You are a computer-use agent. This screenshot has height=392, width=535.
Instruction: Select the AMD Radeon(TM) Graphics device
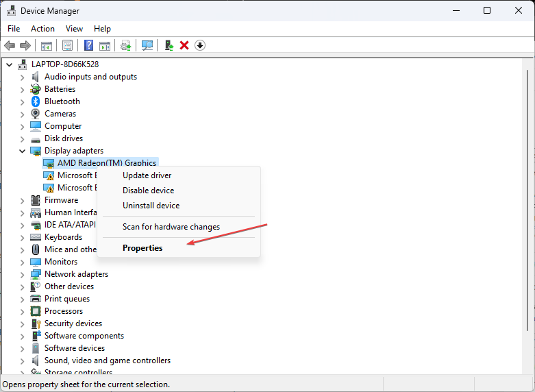(x=107, y=163)
